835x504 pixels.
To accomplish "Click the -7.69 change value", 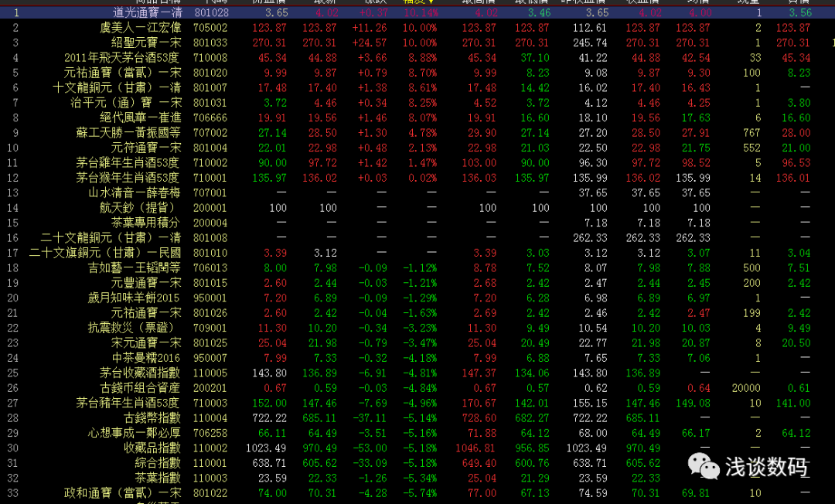I will (x=372, y=403).
